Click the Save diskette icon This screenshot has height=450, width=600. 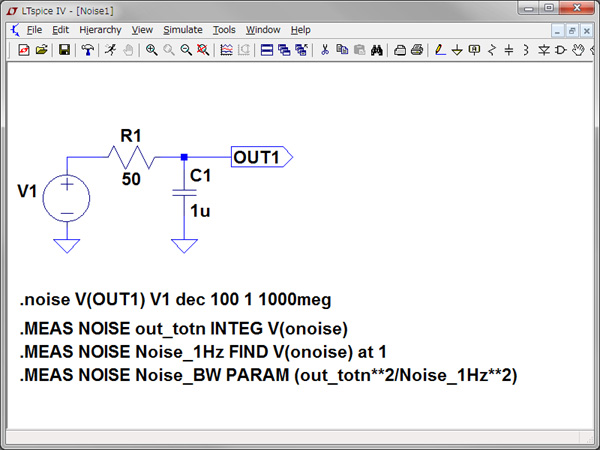[65, 50]
